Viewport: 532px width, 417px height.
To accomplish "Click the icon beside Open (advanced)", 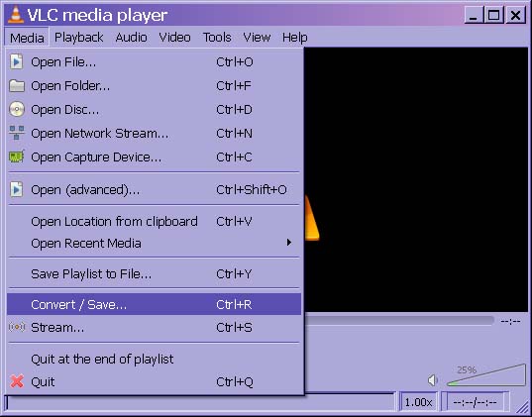I will click(x=16, y=189).
